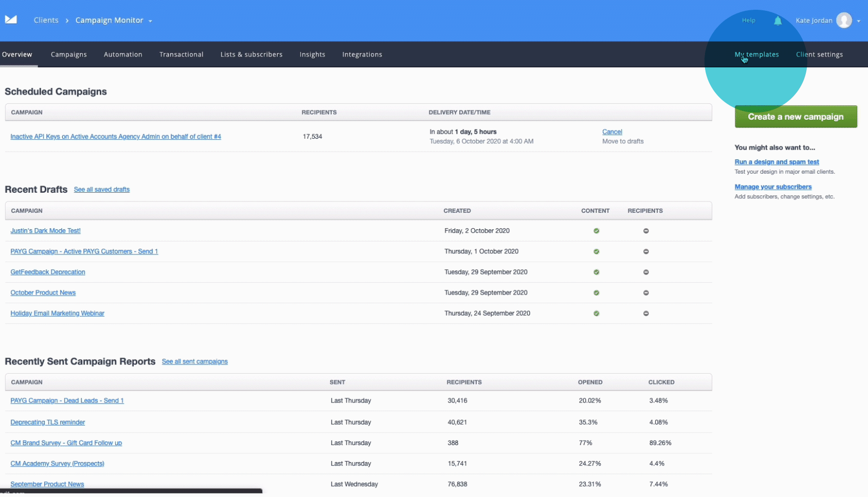The height and width of the screenshot is (497, 868).
Task: Click the 76,838 recipients cell
Action: click(457, 484)
